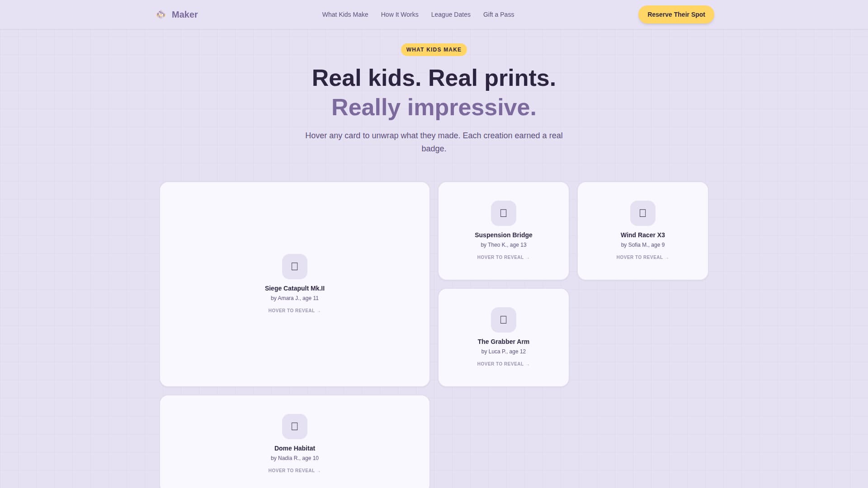Click The Grabber Arm card icon
The width and height of the screenshot is (868, 488).
pos(504,320)
